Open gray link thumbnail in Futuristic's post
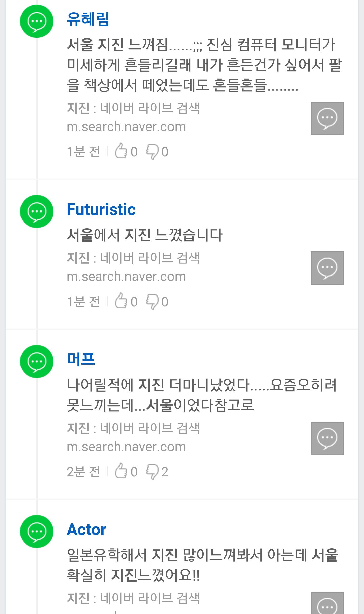This screenshot has height=614, width=364. point(327,268)
